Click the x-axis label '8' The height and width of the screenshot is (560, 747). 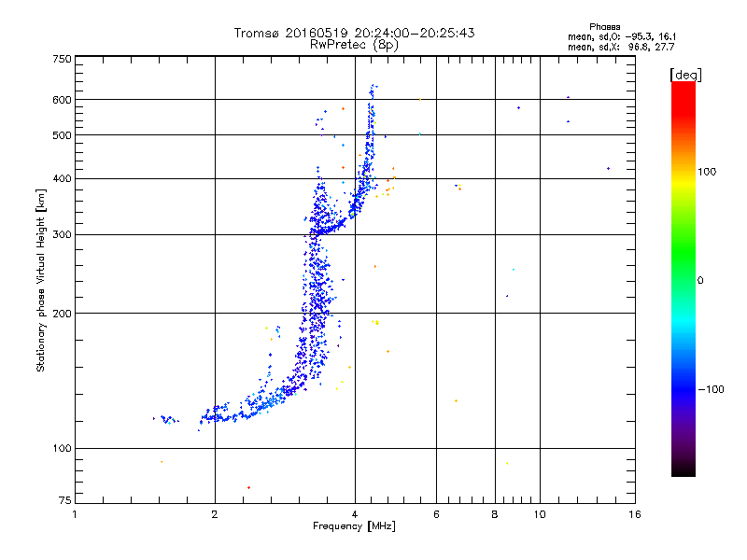(495, 514)
